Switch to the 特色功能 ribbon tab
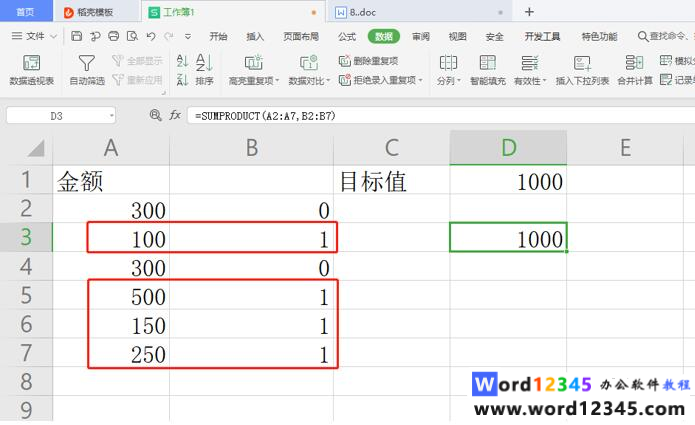 (x=599, y=36)
